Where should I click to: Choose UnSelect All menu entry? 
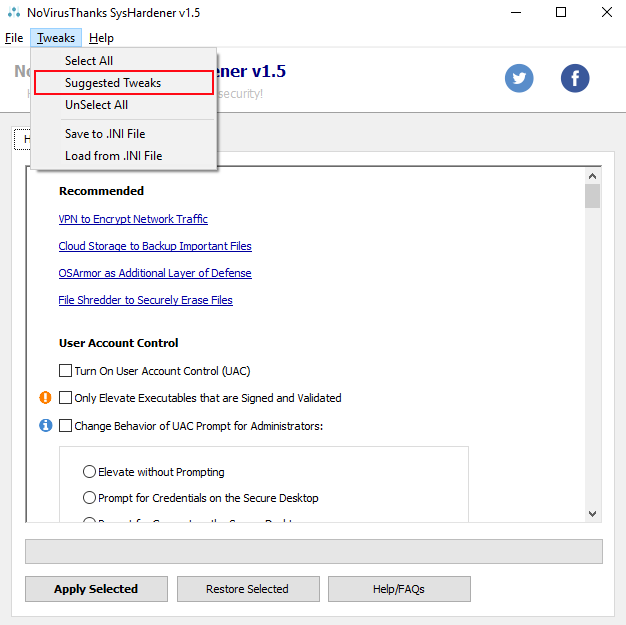click(124, 105)
